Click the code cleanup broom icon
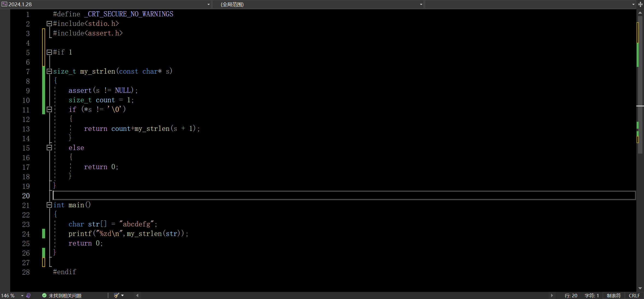 coord(116,295)
